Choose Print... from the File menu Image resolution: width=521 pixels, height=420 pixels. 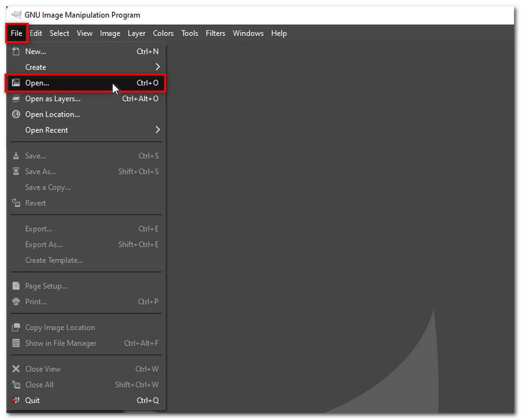pyautogui.click(x=86, y=301)
